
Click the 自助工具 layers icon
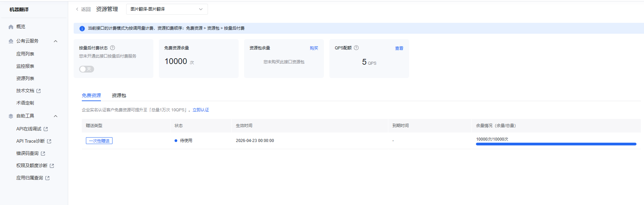tap(11, 116)
